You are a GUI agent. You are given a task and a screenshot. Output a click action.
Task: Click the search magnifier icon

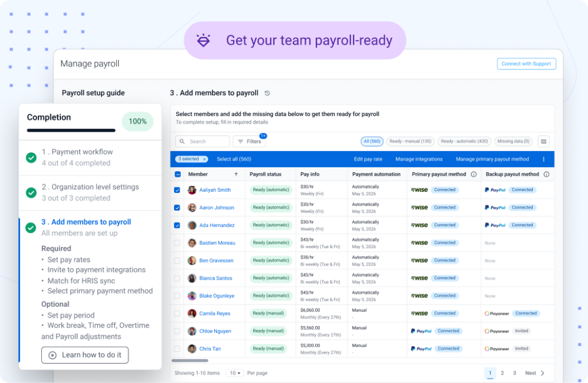(x=182, y=141)
